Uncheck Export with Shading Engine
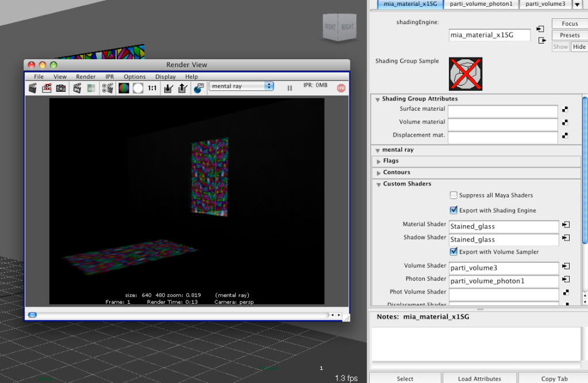588x383 pixels. point(454,210)
